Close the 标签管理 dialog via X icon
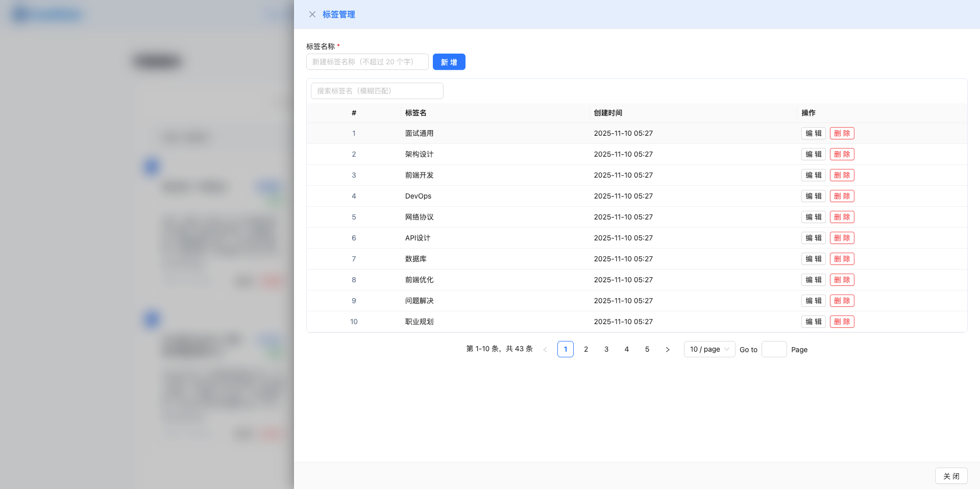The height and width of the screenshot is (489, 980). [x=312, y=14]
